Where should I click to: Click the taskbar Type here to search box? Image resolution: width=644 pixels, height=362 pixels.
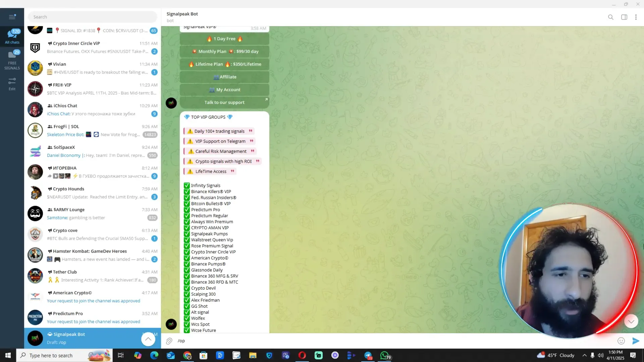coord(64,355)
